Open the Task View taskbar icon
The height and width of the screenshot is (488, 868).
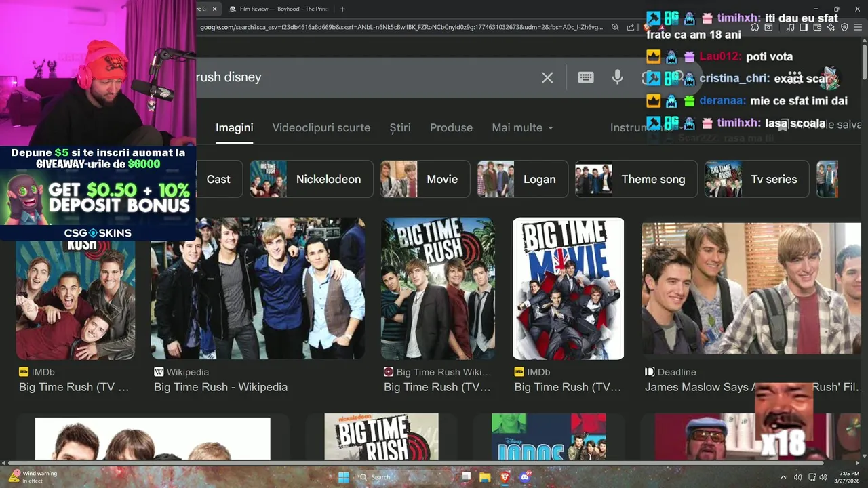(x=466, y=477)
